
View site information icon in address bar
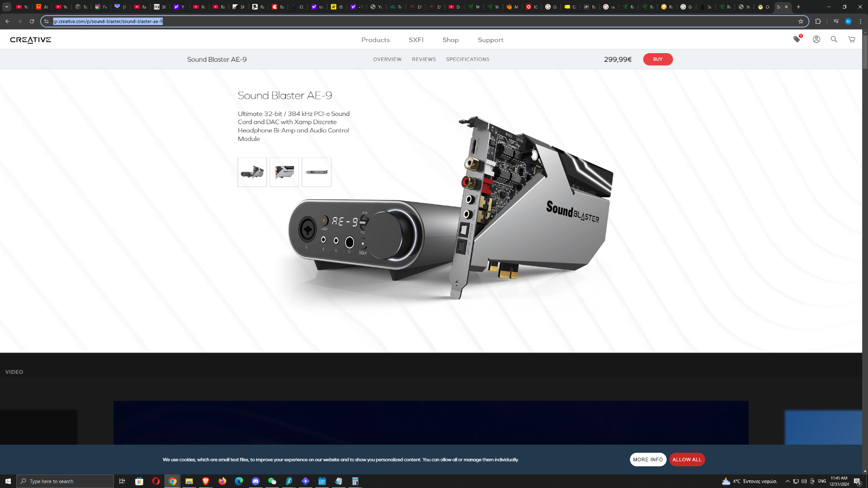(47, 21)
